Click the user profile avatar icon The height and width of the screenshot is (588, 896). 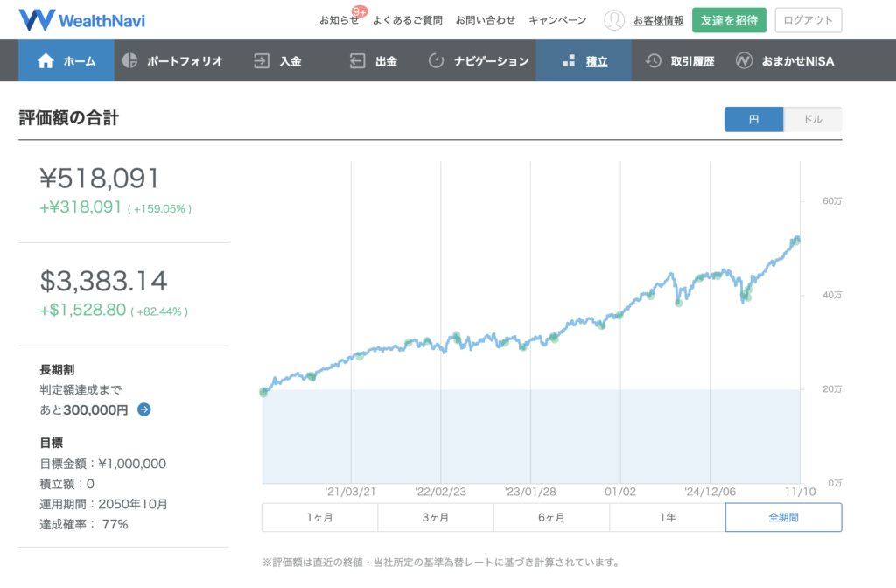[615, 20]
